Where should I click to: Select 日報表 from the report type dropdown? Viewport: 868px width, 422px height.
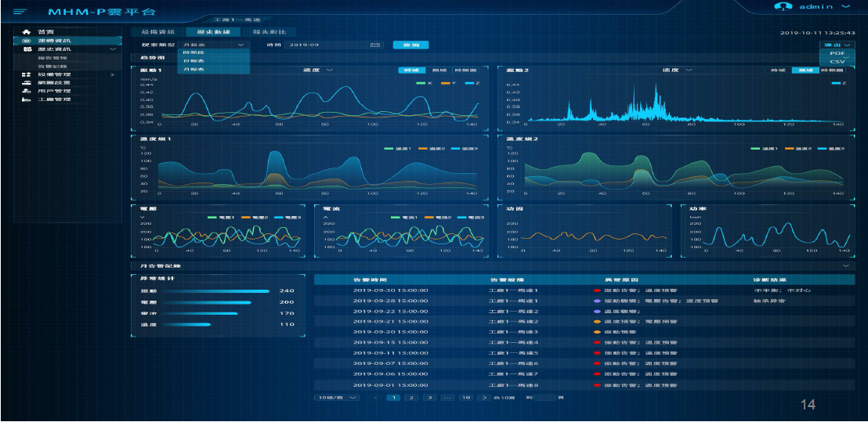pos(190,60)
